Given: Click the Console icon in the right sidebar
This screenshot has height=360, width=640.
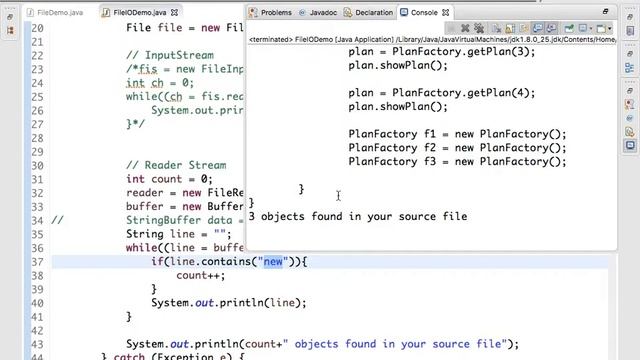Looking at the screenshot, I should click(630, 145).
